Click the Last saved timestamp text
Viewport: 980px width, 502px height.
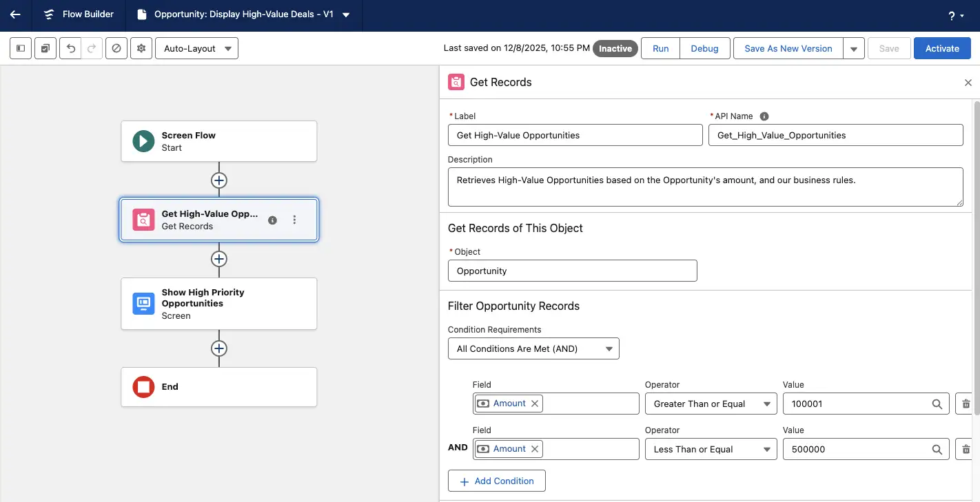(x=516, y=48)
